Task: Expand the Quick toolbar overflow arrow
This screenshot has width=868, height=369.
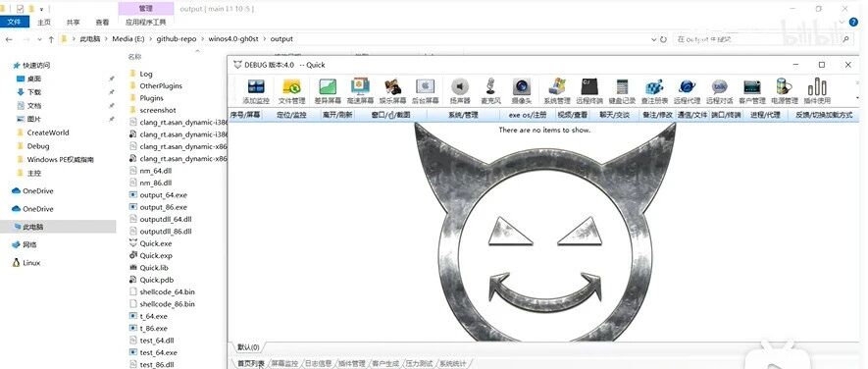Action: [857, 97]
